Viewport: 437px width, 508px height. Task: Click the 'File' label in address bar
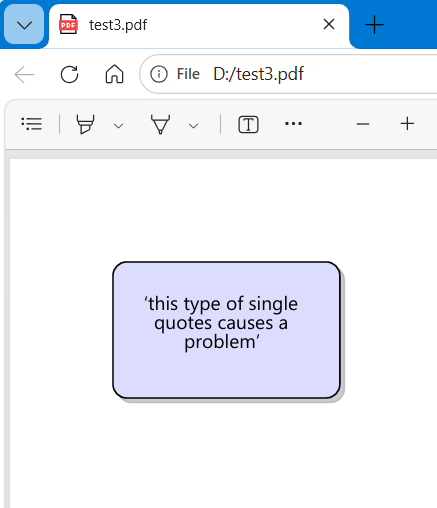188,74
